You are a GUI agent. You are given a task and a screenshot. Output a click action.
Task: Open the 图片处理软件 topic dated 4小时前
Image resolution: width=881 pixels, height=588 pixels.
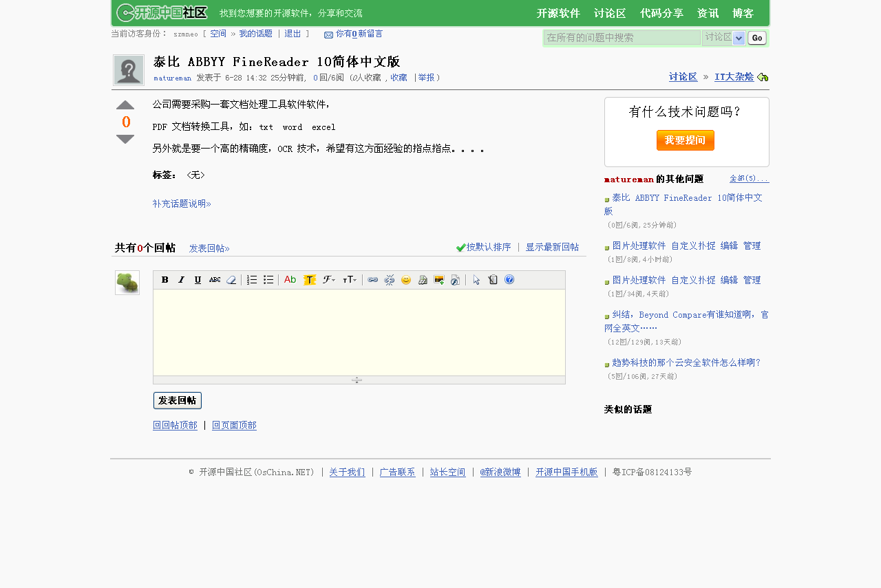[x=686, y=246]
